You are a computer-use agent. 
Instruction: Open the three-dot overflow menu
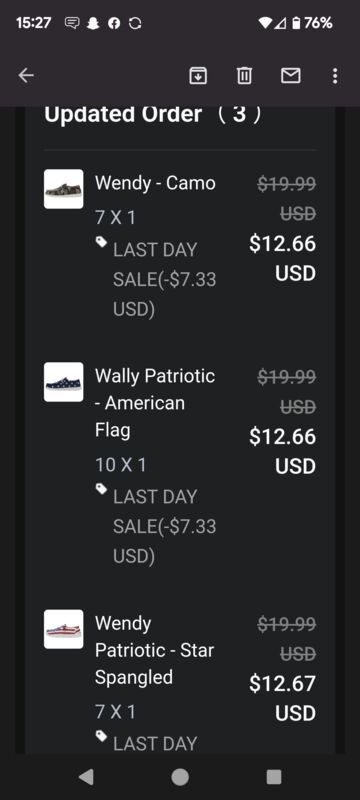pos(335,76)
